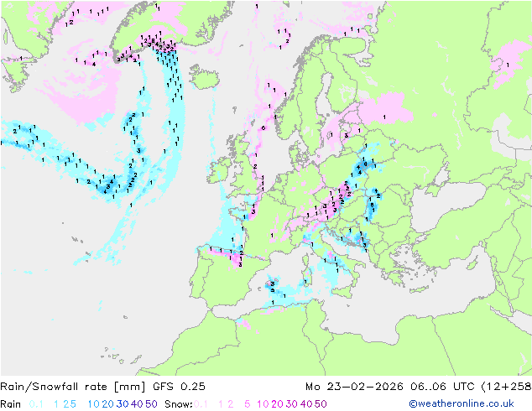Screen dimensions: 532x411
Task: Click the '(12+258' forecast offset text
Action: 506,387
